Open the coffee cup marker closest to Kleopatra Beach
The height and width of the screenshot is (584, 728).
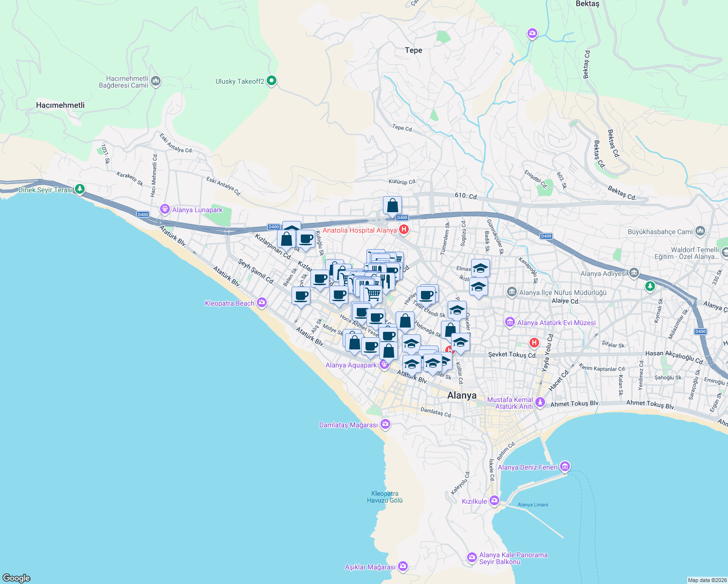point(301,296)
